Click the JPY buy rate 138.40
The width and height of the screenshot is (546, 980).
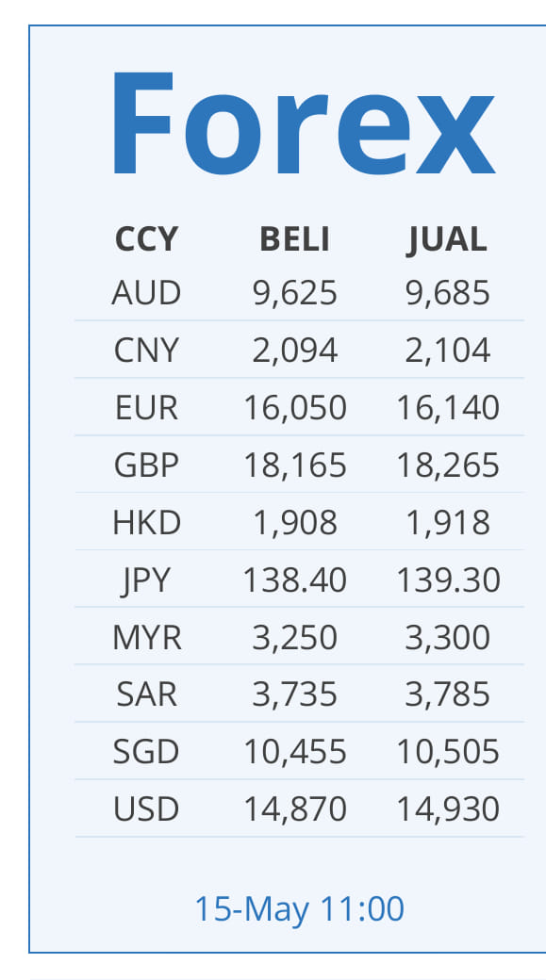click(294, 580)
